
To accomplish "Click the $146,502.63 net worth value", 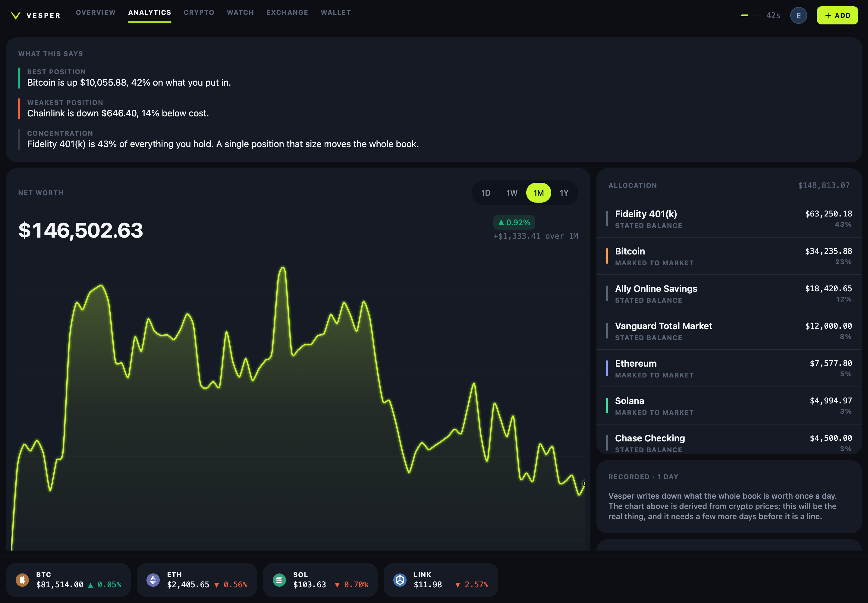I will pyautogui.click(x=81, y=230).
